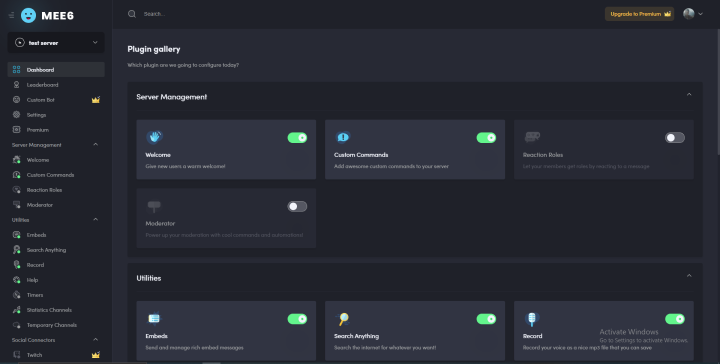Open Custom Bot menu item

point(56,100)
